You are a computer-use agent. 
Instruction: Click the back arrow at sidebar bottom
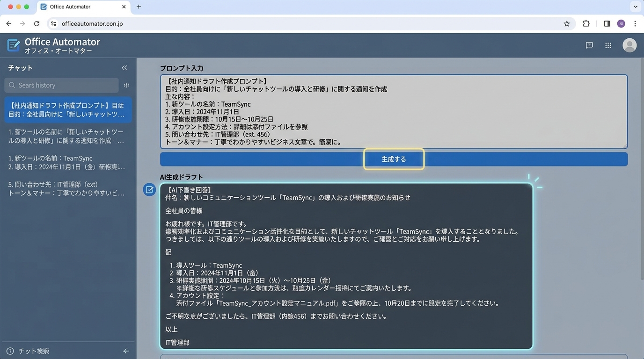(x=126, y=351)
